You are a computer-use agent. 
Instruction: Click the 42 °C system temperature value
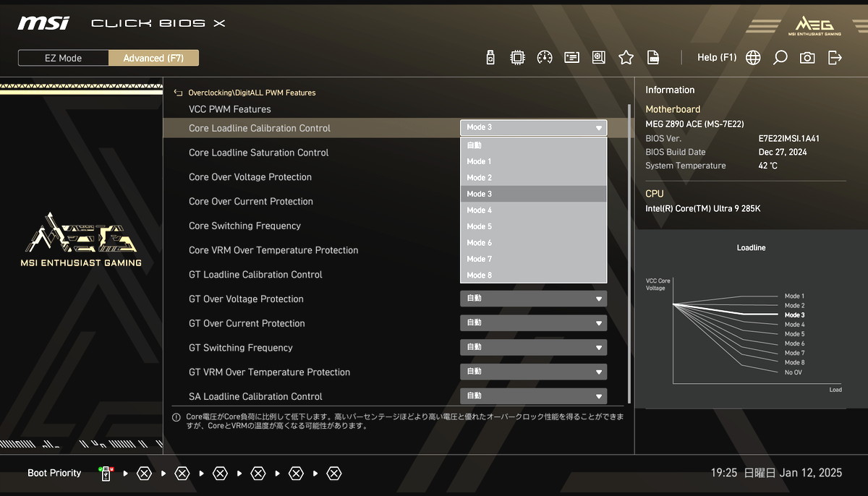(767, 166)
